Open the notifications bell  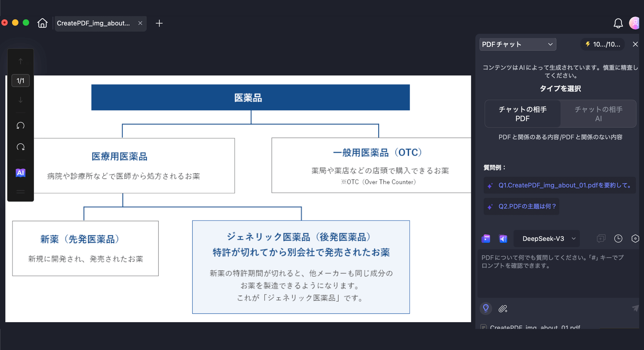[x=618, y=23]
